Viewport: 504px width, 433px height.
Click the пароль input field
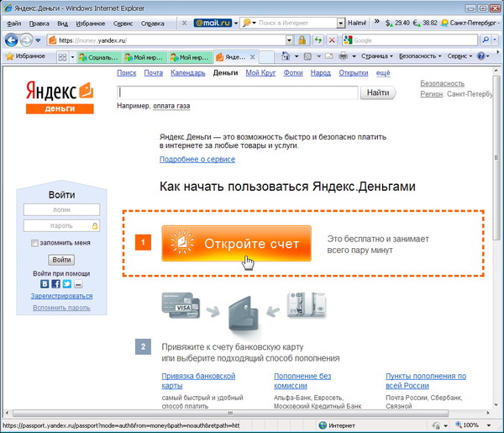point(61,226)
